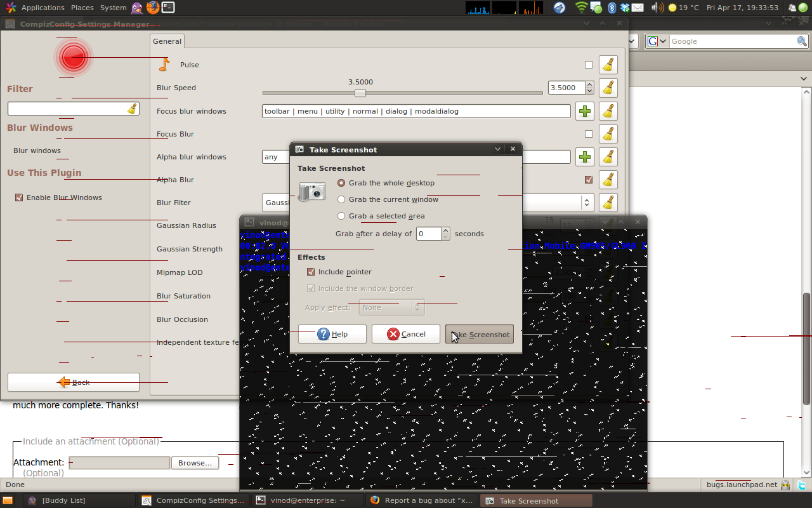Toggle the Include pointer checkbox
Image resolution: width=812 pixels, height=508 pixels.
tap(311, 272)
